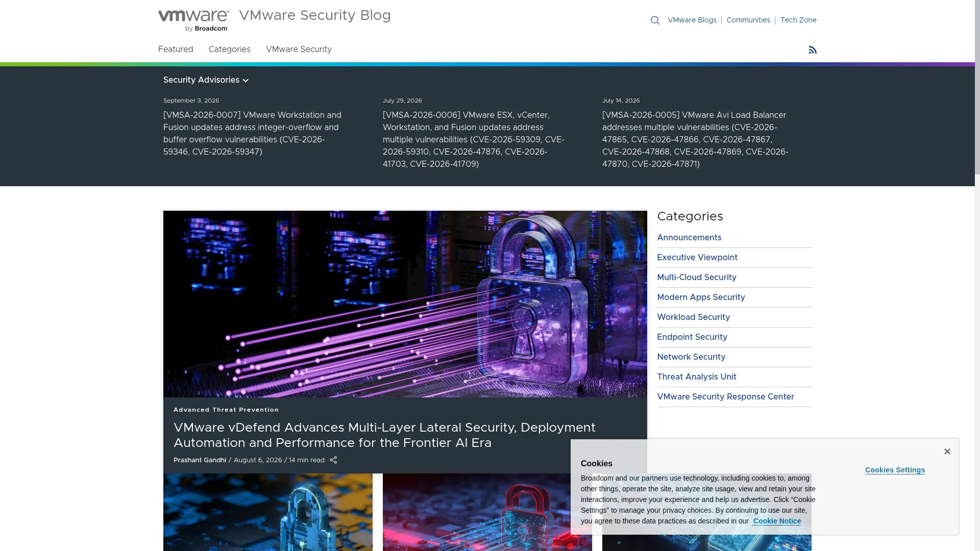Open the blue padlock article thumbnail
The height and width of the screenshot is (551, 980).
point(268,512)
